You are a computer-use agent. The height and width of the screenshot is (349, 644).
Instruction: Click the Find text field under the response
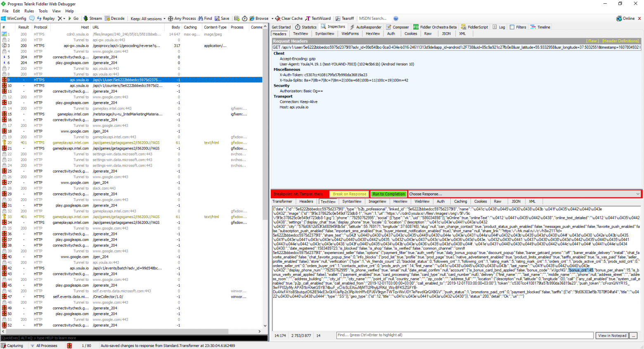(464, 335)
